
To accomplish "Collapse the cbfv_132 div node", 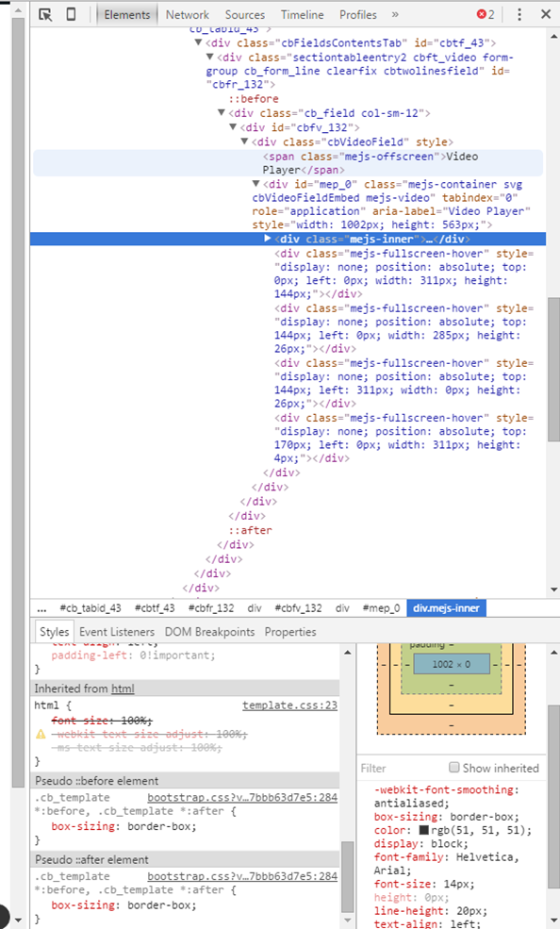I will click(233, 126).
